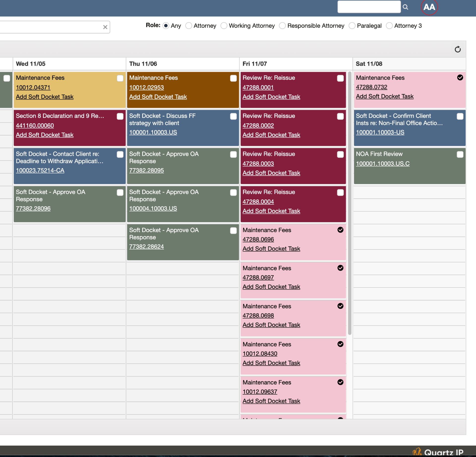This screenshot has width=476, height=457.
Task: Clear the filter field with X icon
Action: click(x=105, y=27)
